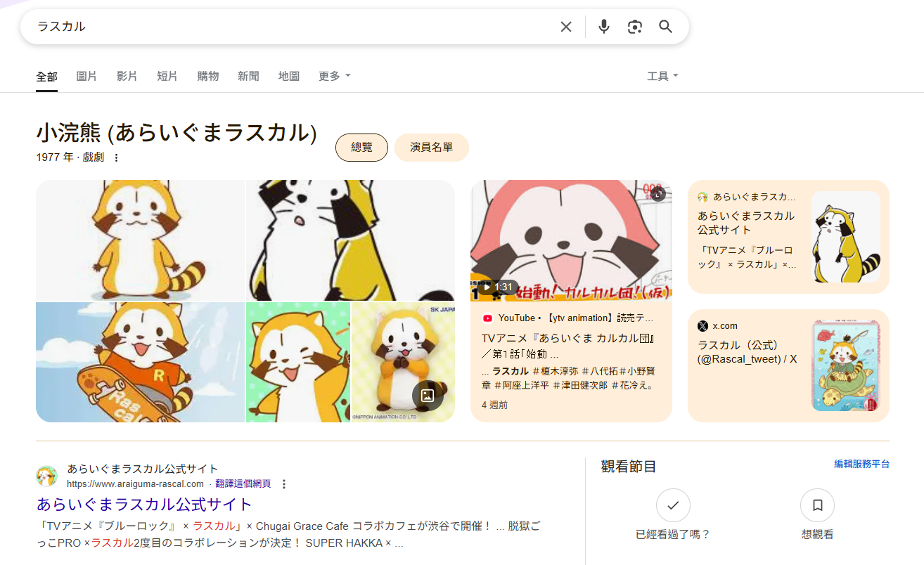Click the small favicon in the あらいぐまラスカ... card
Viewport: 924px width, 565px height.
702,197
